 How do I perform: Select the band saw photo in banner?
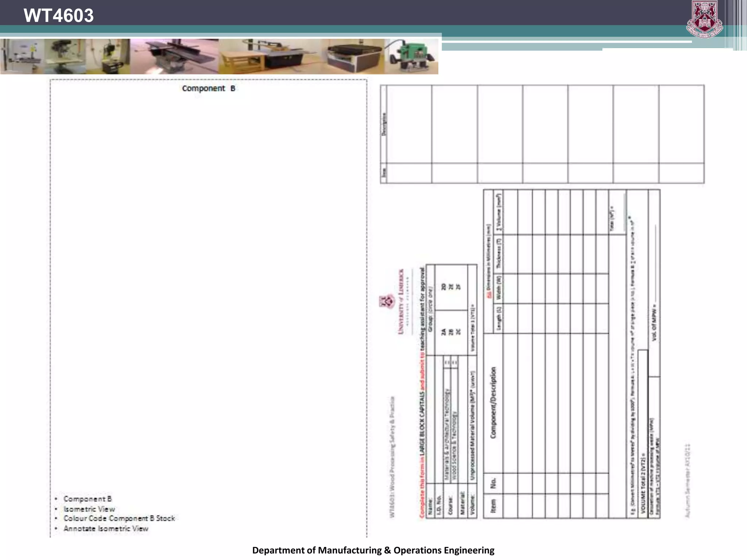click(22, 57)
